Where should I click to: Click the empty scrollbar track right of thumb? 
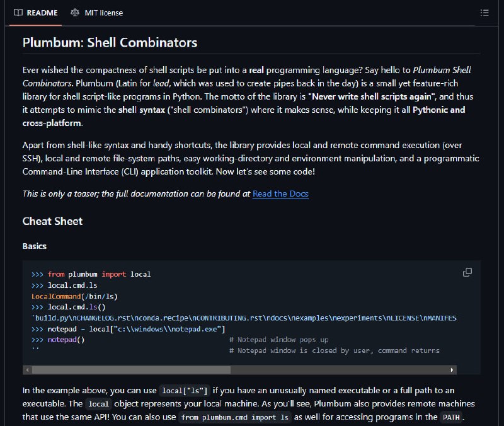[x=339, y=370]
